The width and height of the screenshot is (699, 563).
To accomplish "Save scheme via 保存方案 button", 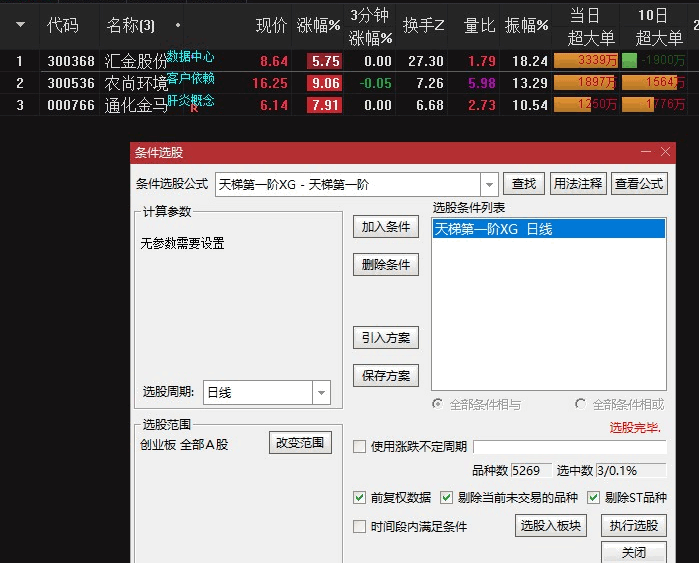I will click(x=386, y=375).
